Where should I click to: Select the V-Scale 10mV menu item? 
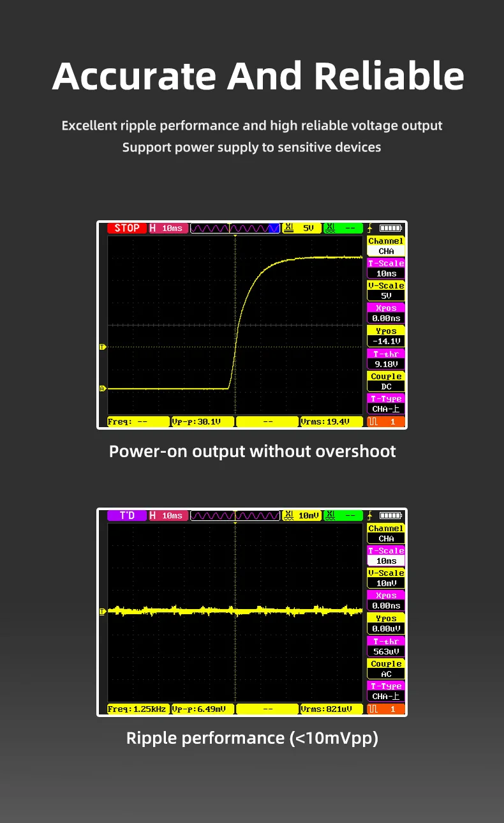point(386,578)
